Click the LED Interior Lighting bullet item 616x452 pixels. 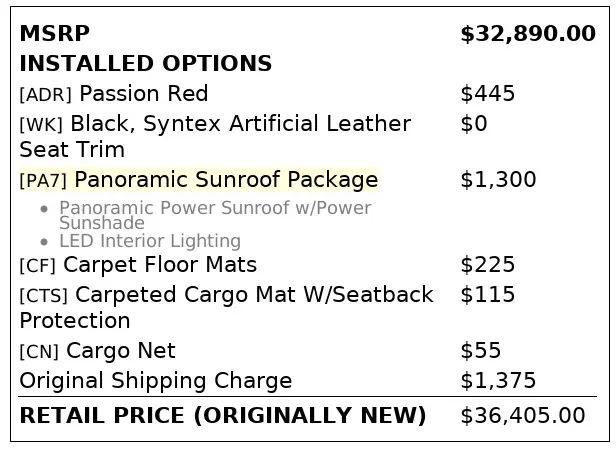[149, 241]
